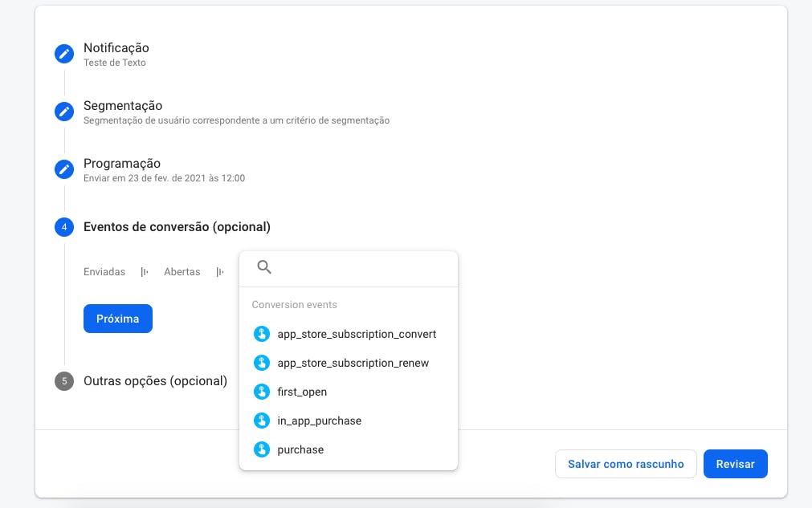Screen dimensions: 812x508
Task: Expand the Outras opções (opcional) section
Action: point(155,381)
